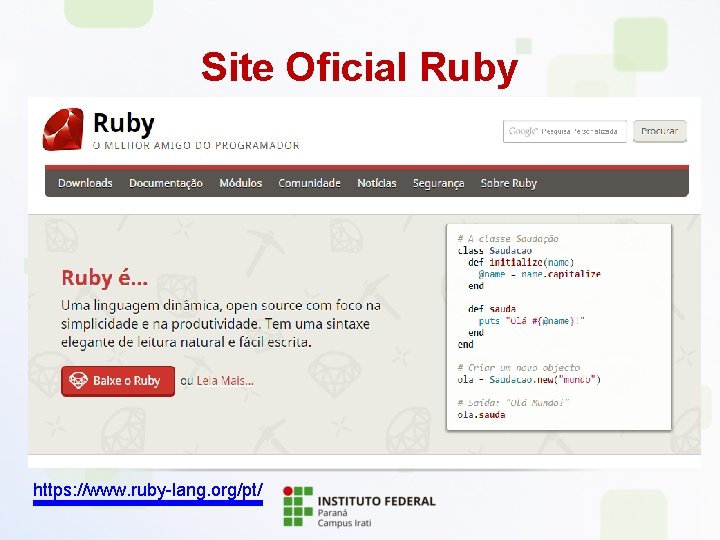The height and width of the screenshot is (540, 720).
Task: Click the 'ola.sauda' code line
Action: 481,415
